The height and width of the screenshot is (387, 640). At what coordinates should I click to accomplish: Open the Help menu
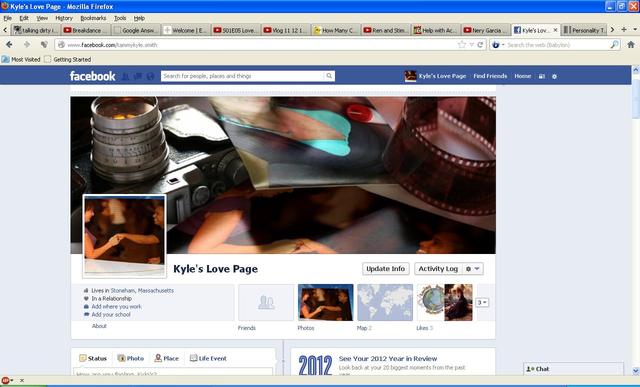tap(139, 18)
